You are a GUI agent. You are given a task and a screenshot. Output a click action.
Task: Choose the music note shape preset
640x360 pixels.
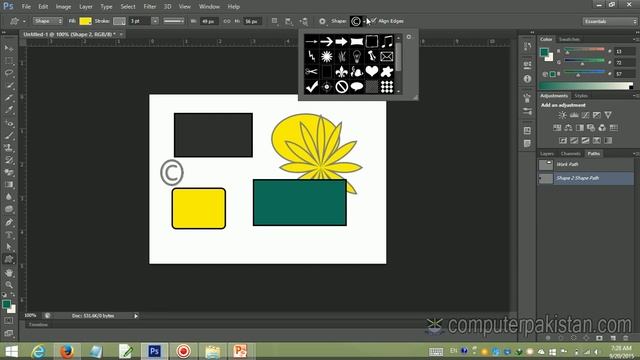[x=387, y=41]
